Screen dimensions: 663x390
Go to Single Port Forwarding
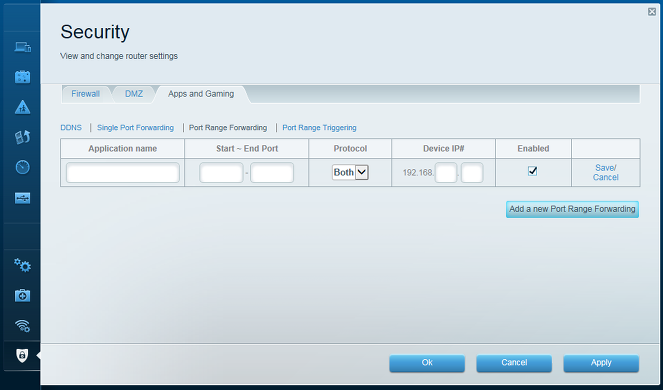point(135,127)
